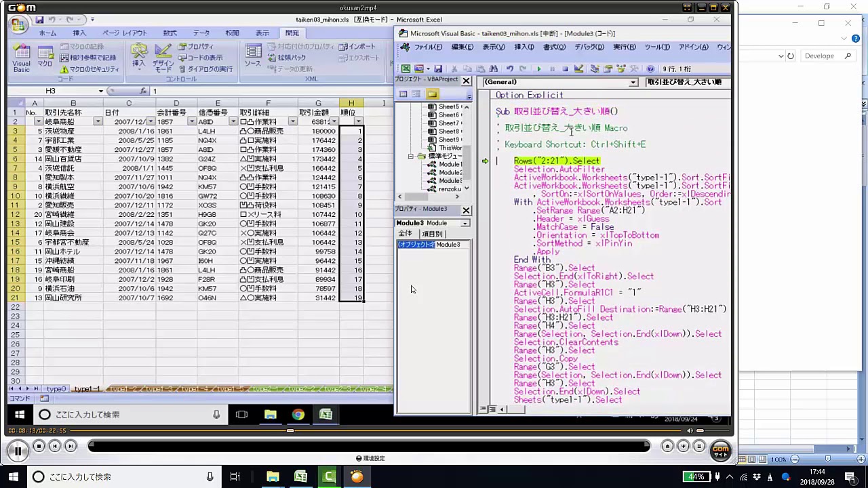Toggle folders view in Project panel

pos(432,94)
